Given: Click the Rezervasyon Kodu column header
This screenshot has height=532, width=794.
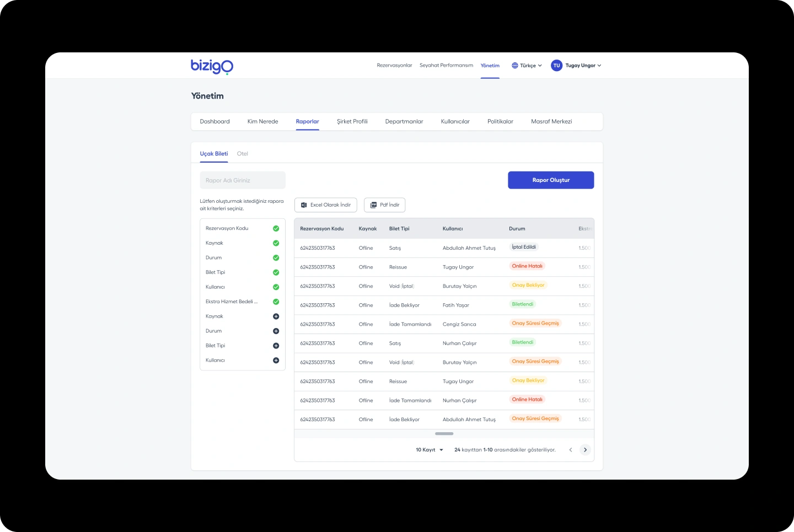Looking at the screenshot, I should tap(322, 229).
